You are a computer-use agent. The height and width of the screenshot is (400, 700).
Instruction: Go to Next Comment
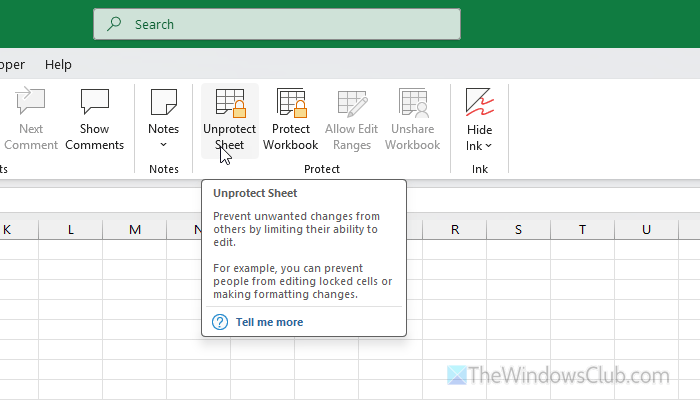[x=31, y=121]
